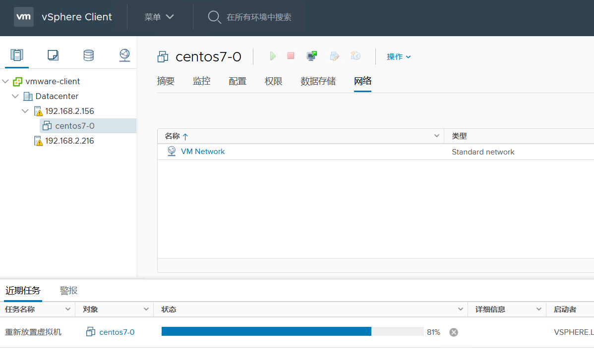Viewport: 594px width, 364px height.
Task: Launch the VM console icon
Action: pos(312,56)
